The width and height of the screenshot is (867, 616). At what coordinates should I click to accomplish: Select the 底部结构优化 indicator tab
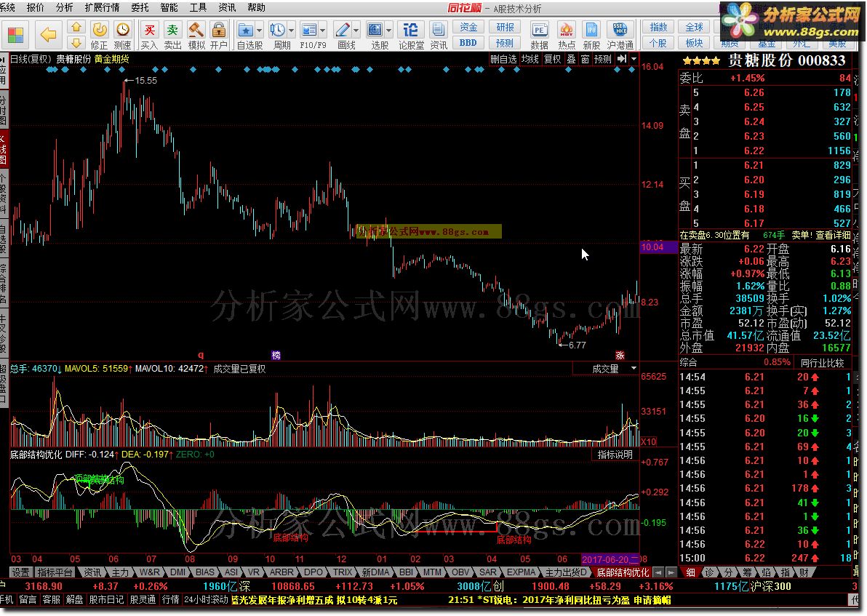click(622, 572)
